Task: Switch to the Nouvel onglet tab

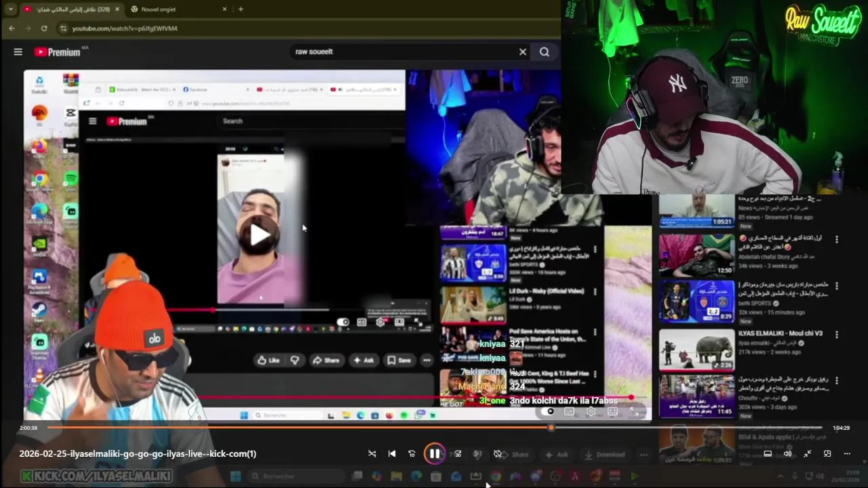Action: point(179,9)
